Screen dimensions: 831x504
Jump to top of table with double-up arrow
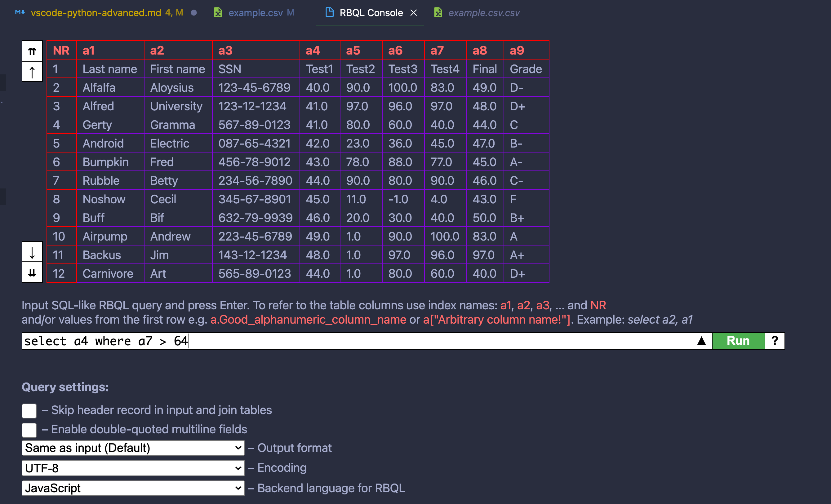pos(32,51)
